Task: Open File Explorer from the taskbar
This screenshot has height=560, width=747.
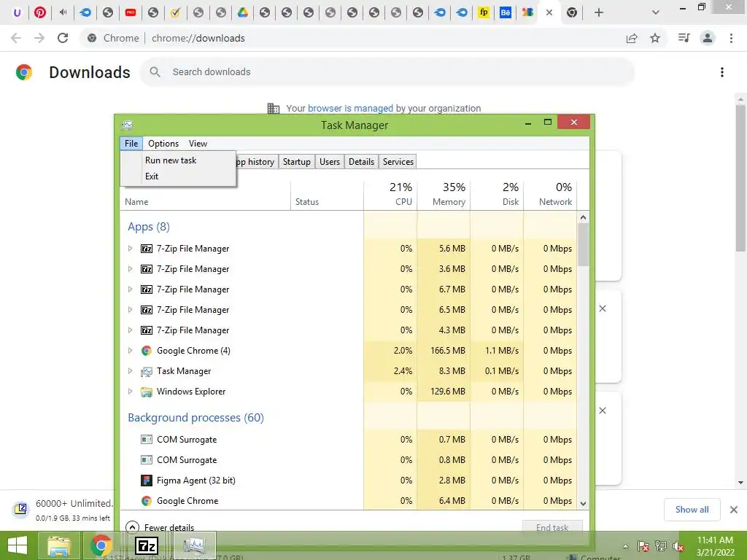Action: [59, 545]
